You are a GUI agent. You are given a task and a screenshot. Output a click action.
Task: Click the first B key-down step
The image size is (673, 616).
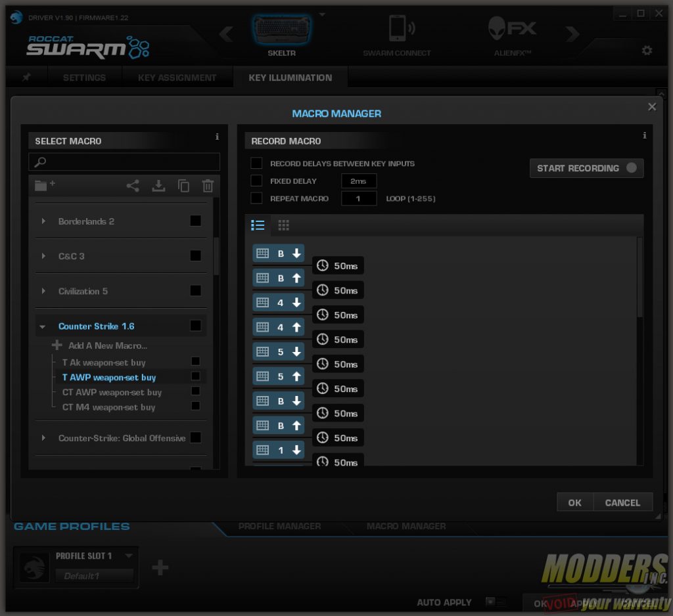point(279,253)
